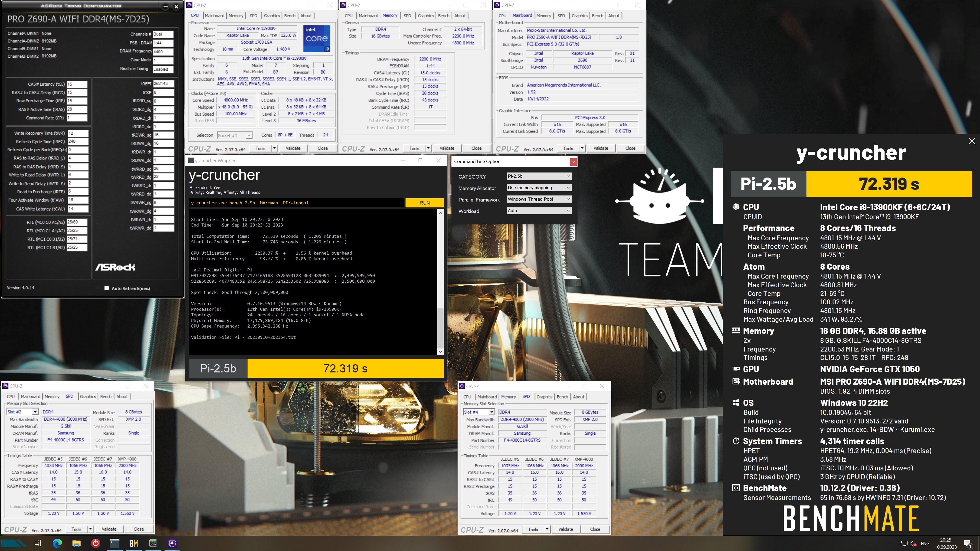Toggle the Auto Refresh(sec) checkbox

pos(106,288)
